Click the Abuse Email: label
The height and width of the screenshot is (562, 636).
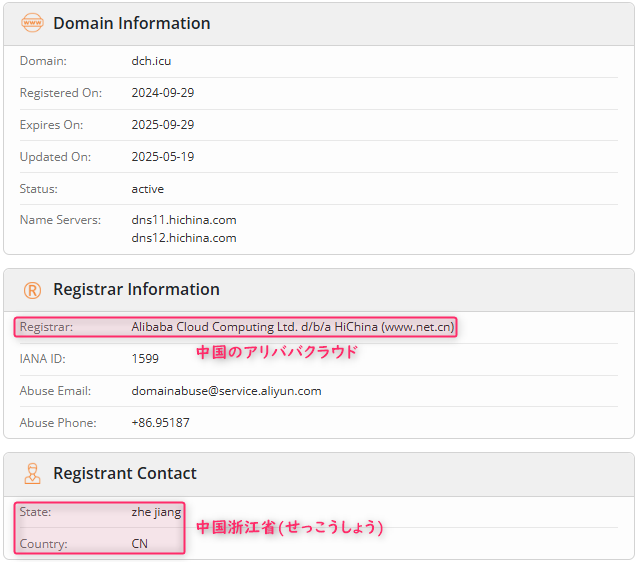click(x=56, y=391)
